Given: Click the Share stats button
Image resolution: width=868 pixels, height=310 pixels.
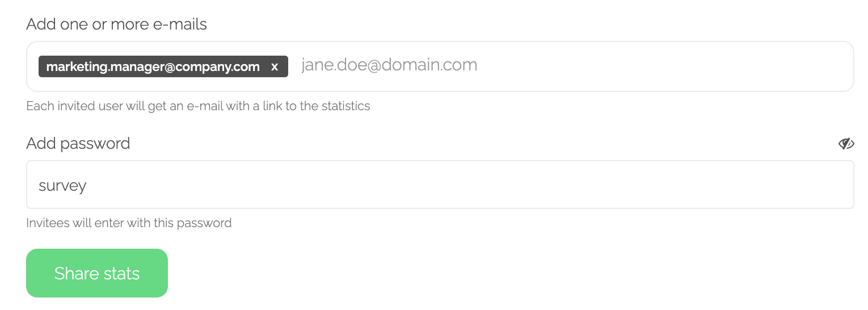Looking at the screenshot, I should pyautogui.click(x=97, y=273).
